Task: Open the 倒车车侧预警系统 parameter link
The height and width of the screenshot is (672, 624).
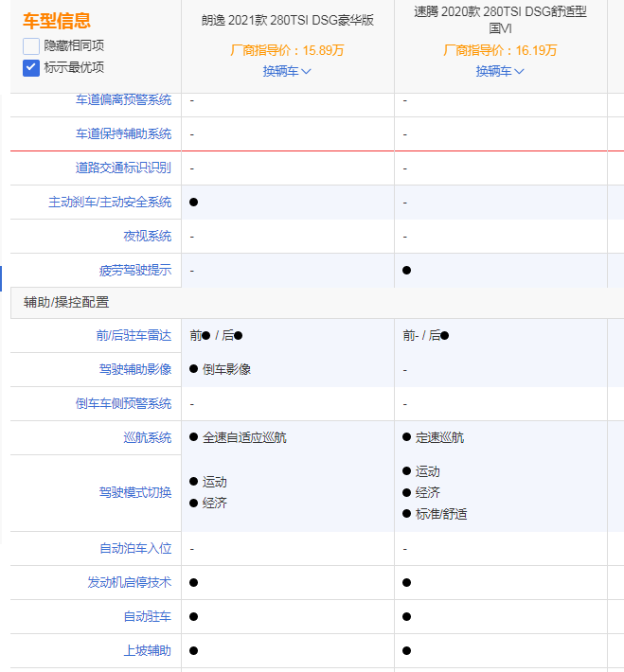Action: [x=123, y=404]
